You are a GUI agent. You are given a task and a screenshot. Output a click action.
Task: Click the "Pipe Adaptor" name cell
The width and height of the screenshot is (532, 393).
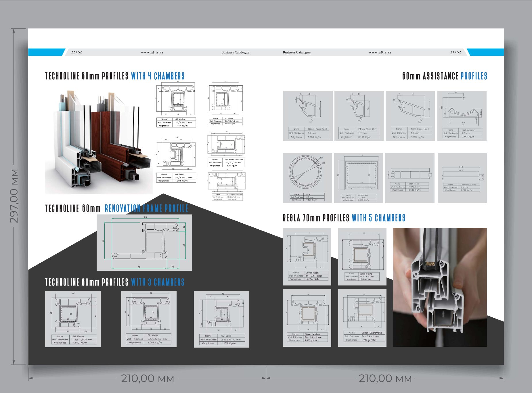468,130
